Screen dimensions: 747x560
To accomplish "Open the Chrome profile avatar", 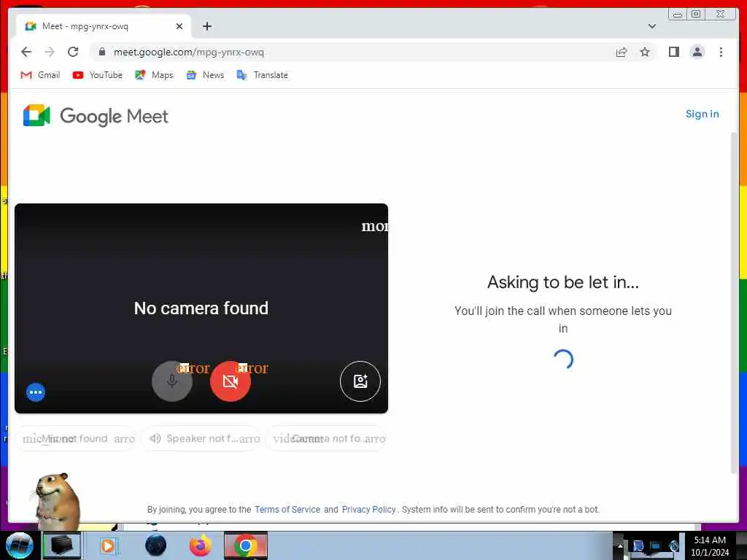I will click(697, 52).
